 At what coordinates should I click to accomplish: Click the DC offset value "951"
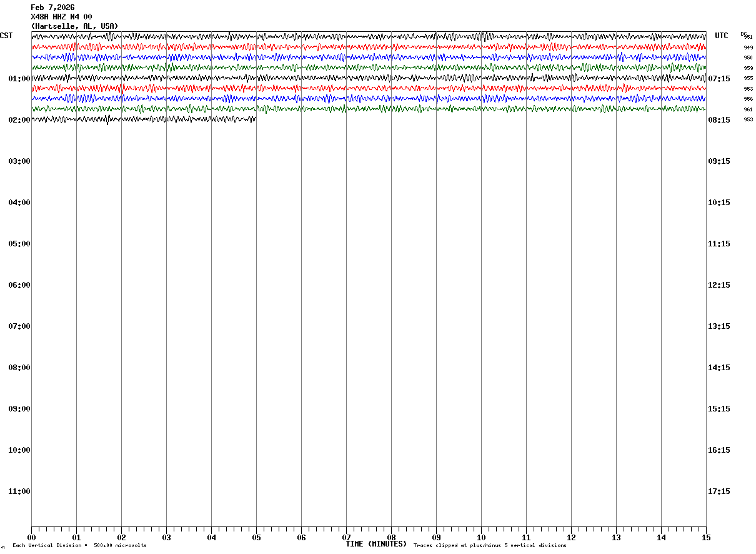(x=749, y=37)
